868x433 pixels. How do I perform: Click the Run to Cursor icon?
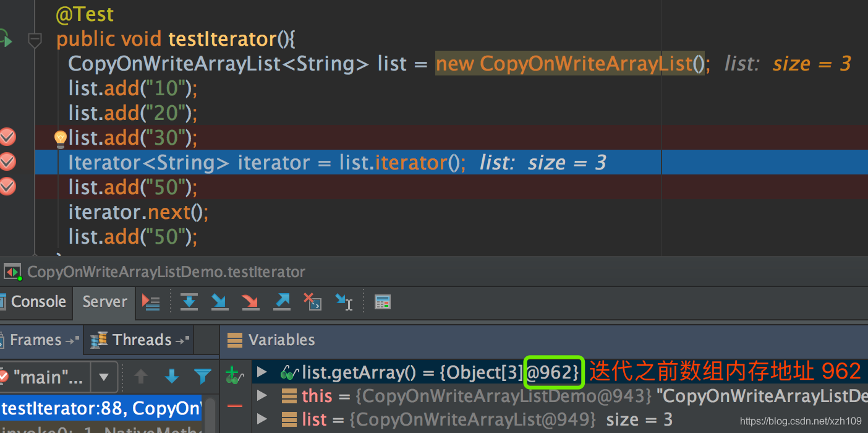(344, 302)
